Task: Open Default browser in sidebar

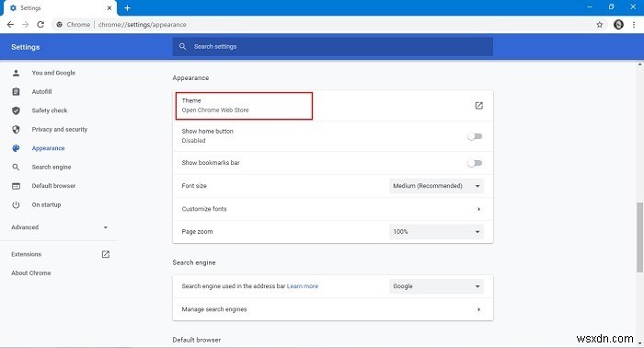Action: [53, 186]
